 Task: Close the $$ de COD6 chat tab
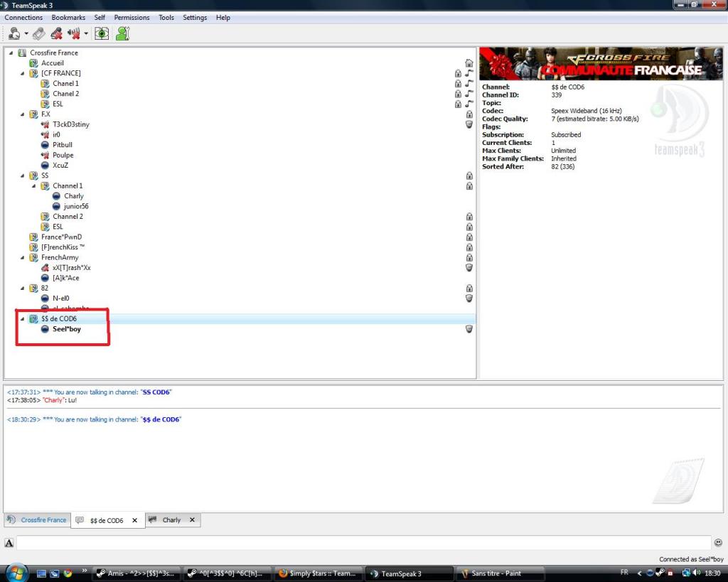[x=134, y=521]
